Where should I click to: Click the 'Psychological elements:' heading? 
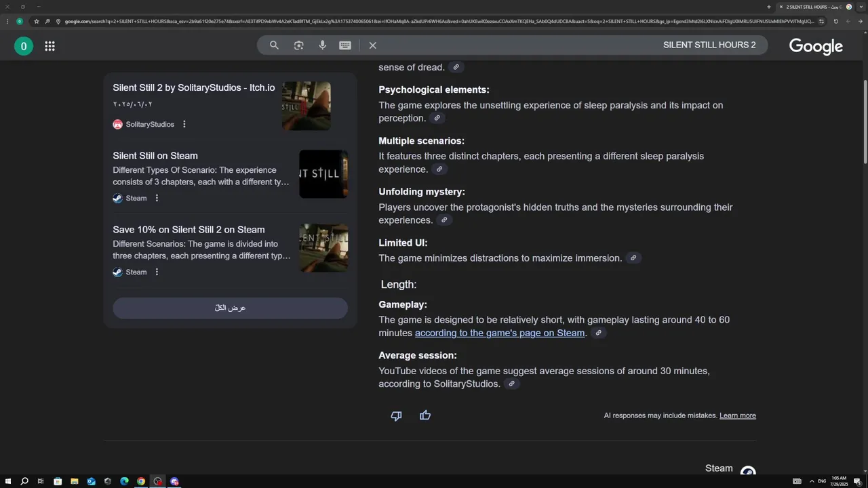(x=434, y=90)
